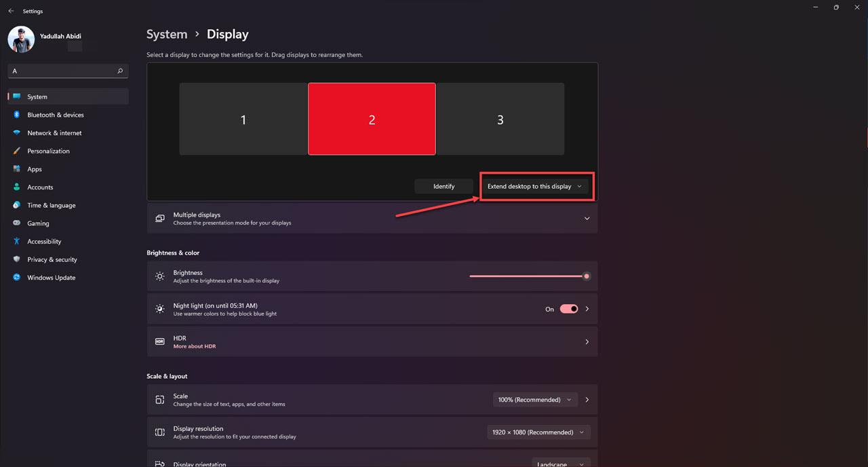
Task: Open Apps settings page
Action: click(x=68, y=169)
